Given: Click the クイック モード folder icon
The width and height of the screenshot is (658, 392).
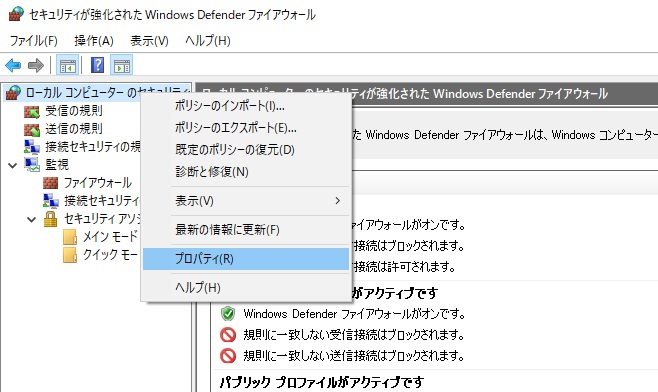Looking at the screenshot, I should (x=70, y=255).
